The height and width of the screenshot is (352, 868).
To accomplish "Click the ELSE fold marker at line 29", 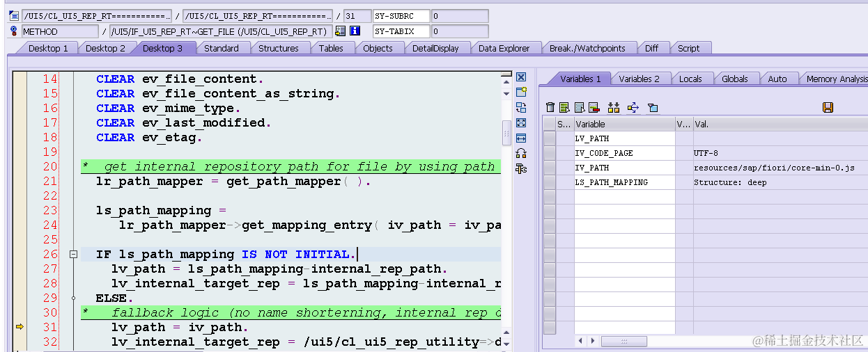I will point(73,298).
